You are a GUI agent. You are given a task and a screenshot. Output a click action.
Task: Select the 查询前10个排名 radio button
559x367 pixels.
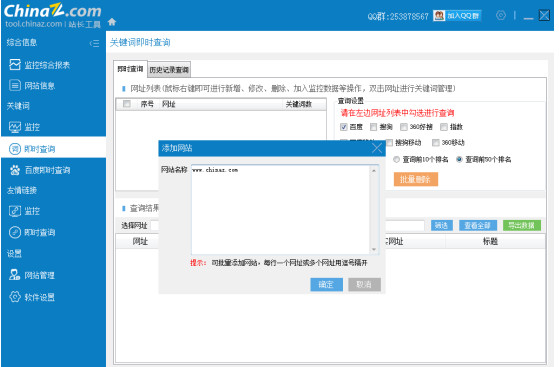pyautogui.click(x=396, y=159)
